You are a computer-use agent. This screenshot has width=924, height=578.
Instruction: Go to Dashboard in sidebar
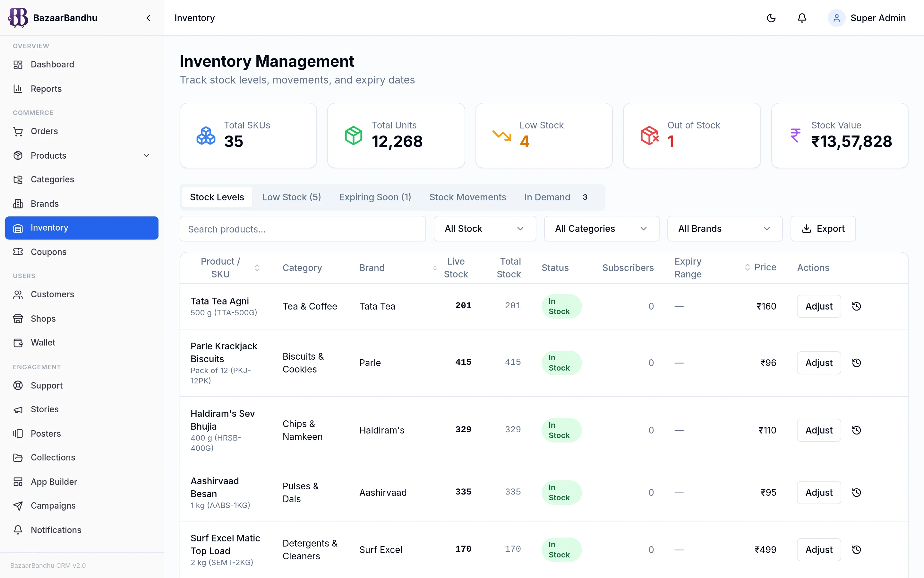(x=82, y=65)
